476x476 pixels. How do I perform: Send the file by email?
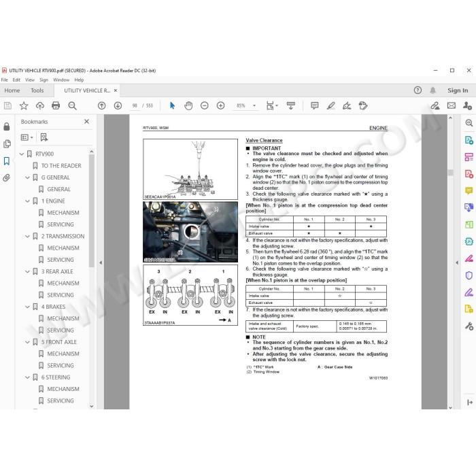452,105
